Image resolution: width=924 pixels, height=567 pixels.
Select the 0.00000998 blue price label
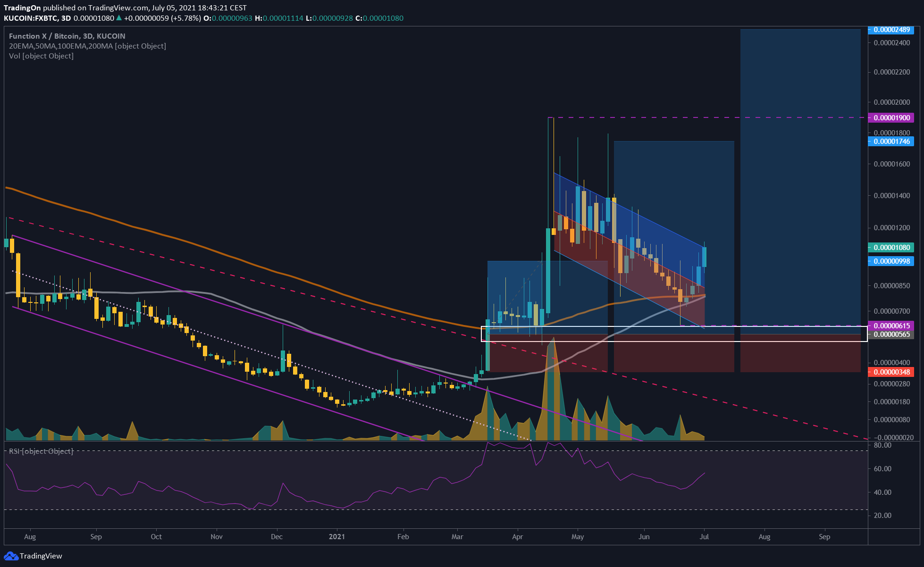tap(891, 261)
